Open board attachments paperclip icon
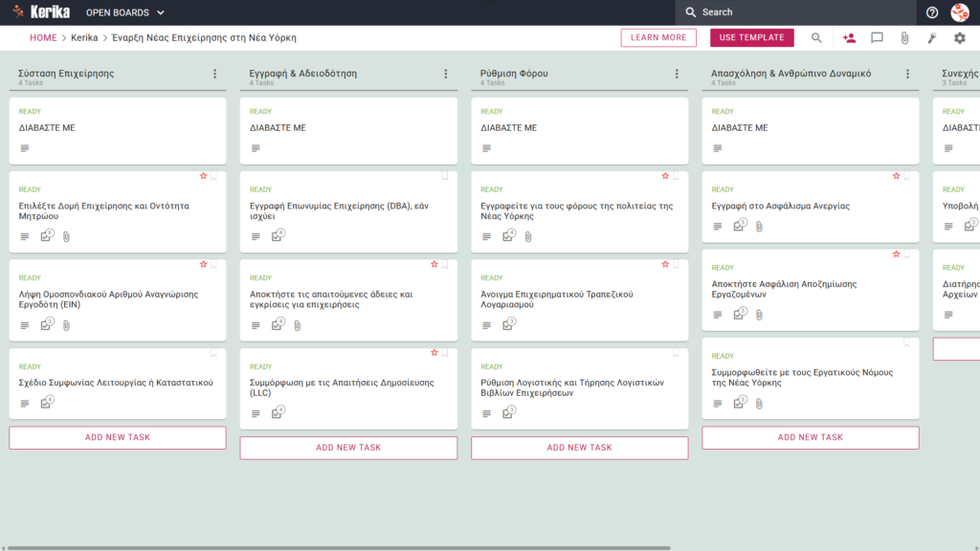Image resolution: width=980 pixels, height=551 pixels. click(904, 38)
